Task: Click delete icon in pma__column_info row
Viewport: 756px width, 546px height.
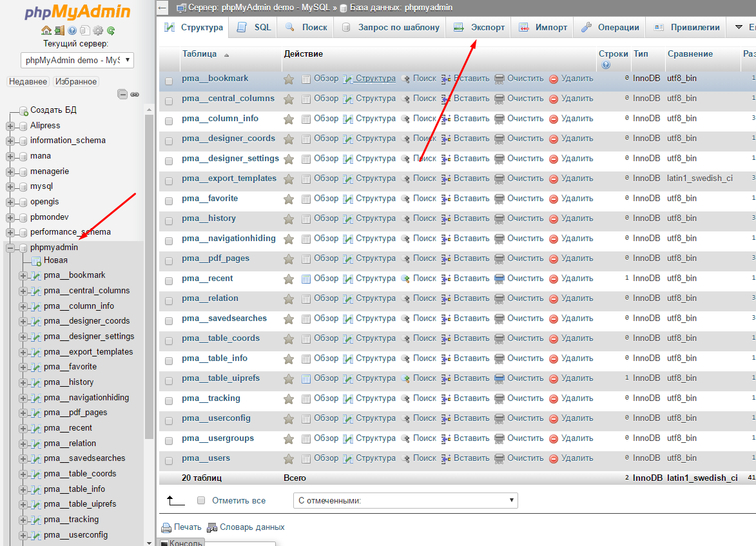Action: coord(554,119)
